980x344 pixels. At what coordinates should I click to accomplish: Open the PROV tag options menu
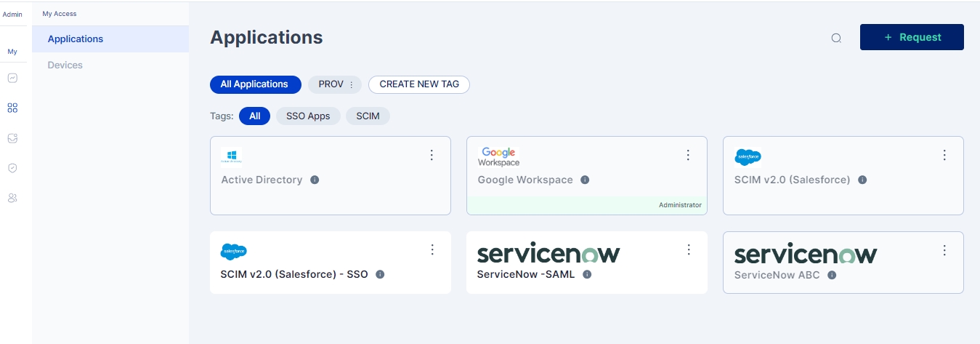click(352, 85)
